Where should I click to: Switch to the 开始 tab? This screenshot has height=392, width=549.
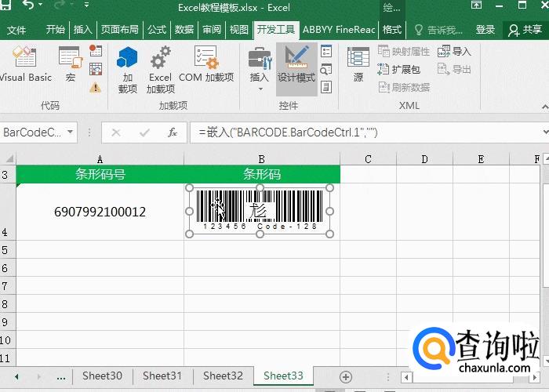(x=56, y=30)
